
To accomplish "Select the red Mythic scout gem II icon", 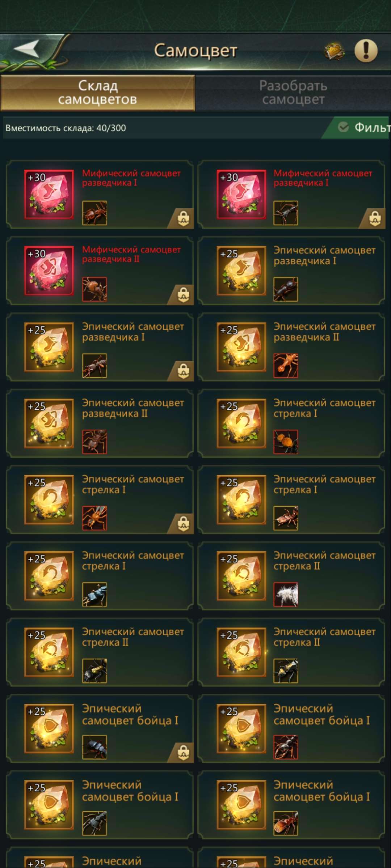I will [x=49, y=271].
